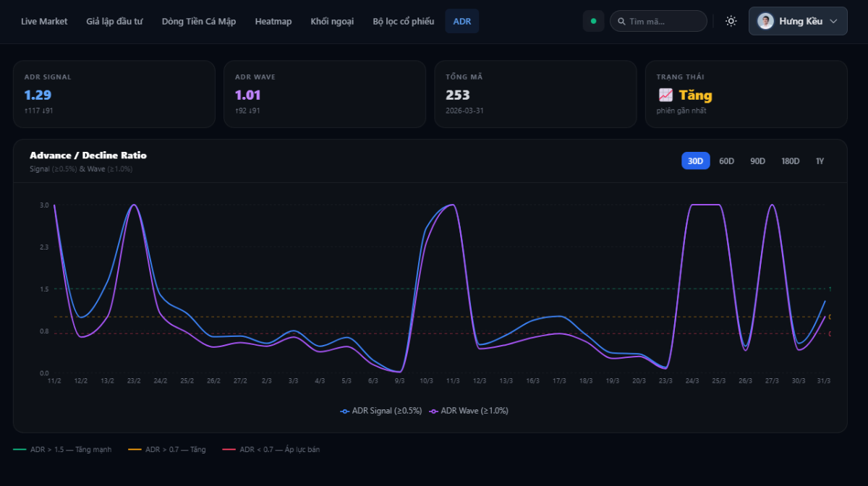Go to Giả lập đầu tư

pos(114,21)
